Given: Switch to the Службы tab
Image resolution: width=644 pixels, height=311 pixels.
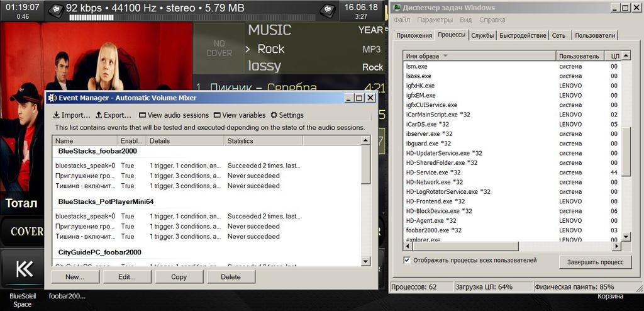Looking at the screenshot, I should (482, 36).
